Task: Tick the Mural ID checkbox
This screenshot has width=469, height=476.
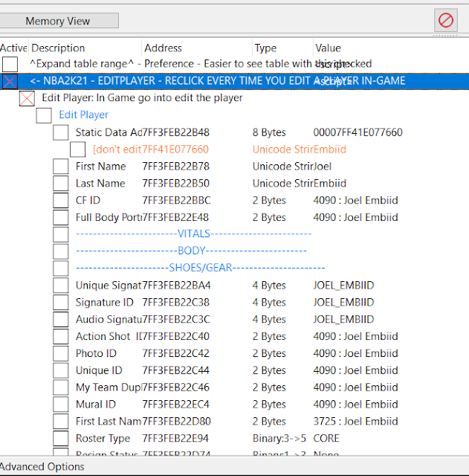Action: click(x=61, y=405)
